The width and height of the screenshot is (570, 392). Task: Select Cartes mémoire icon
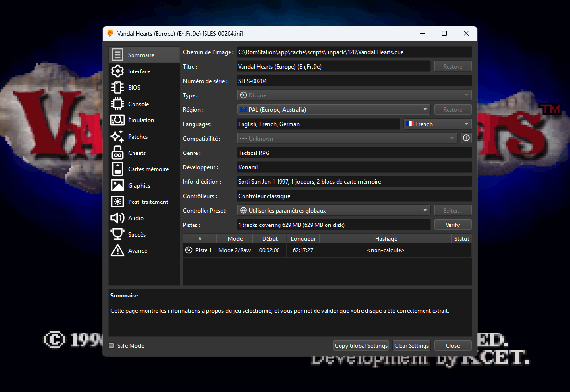pos(118,169)
